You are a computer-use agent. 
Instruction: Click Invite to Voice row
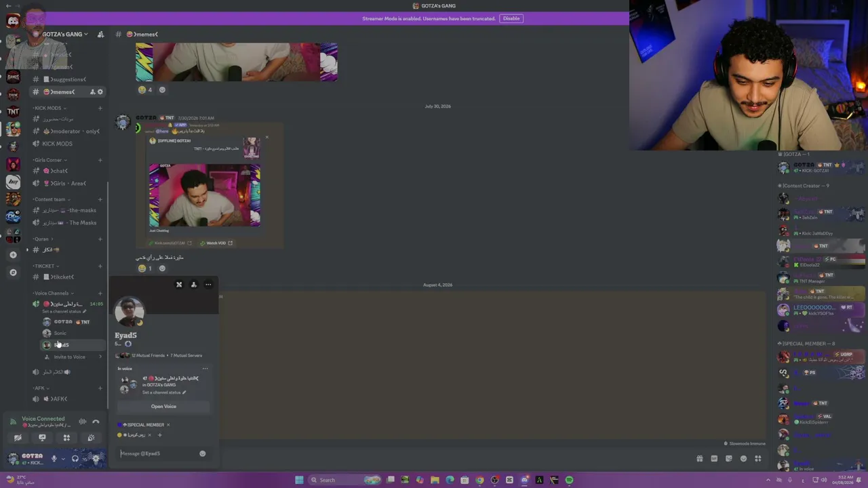coord(71,357)
